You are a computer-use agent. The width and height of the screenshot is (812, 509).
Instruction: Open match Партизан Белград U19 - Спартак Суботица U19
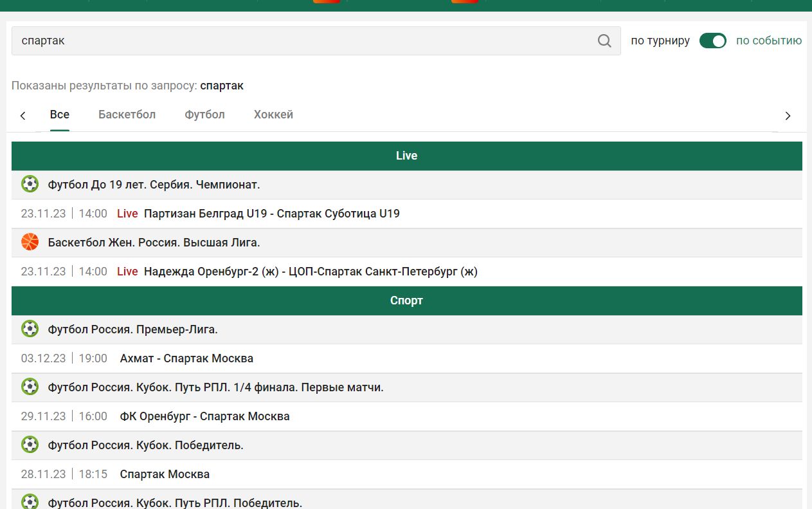(x=272, y=214)
